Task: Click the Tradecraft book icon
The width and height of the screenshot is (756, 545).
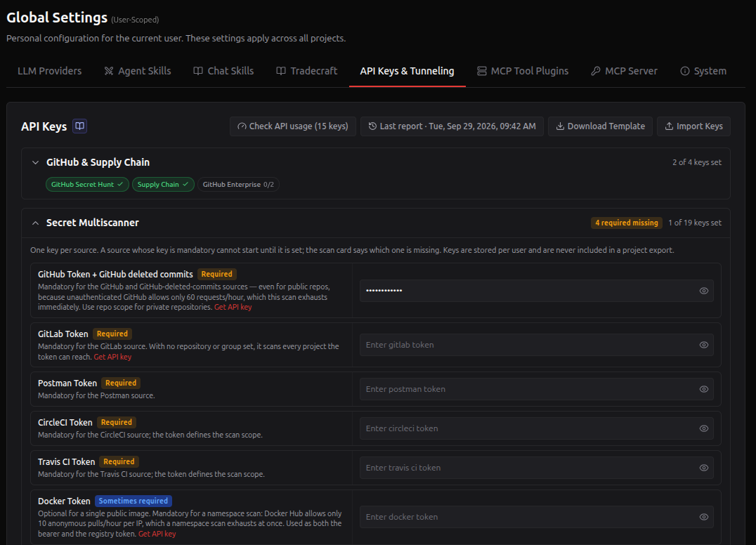Action: pyautogui.click(x=281, y=71)
